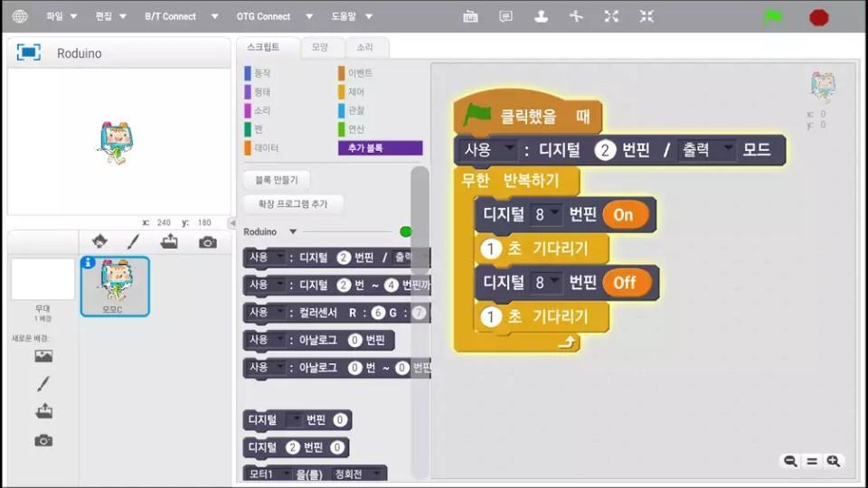Choose backdrop from library icon

click(x=43, y=356)
